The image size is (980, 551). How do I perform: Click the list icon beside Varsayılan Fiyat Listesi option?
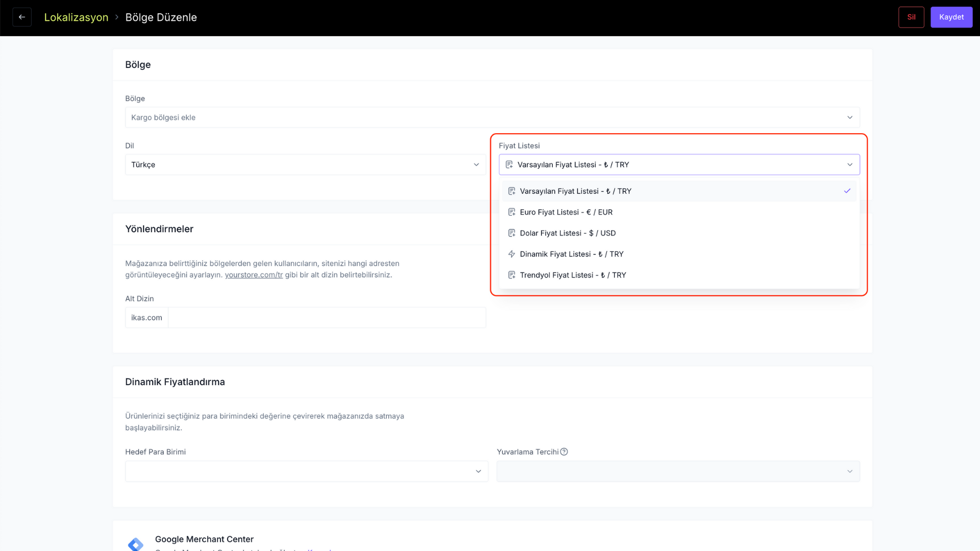coord(511,191)
